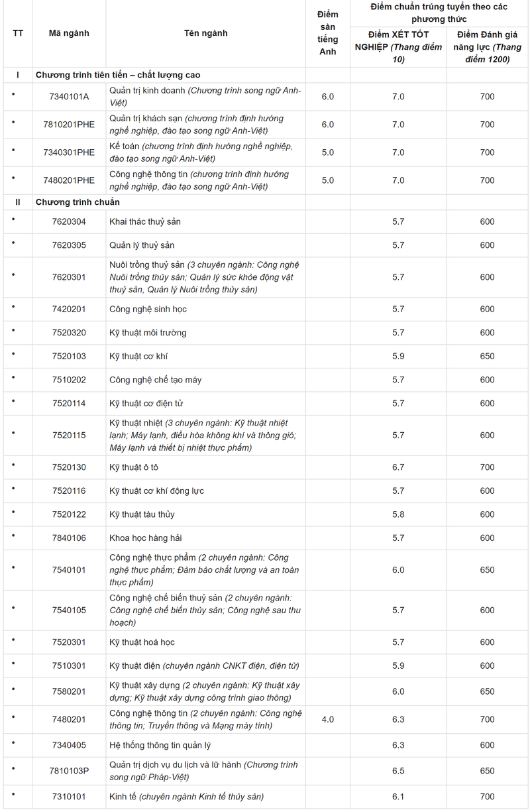Screen dimensions: 530x812
Task: Click major code 7810103P
Action: 69,771
